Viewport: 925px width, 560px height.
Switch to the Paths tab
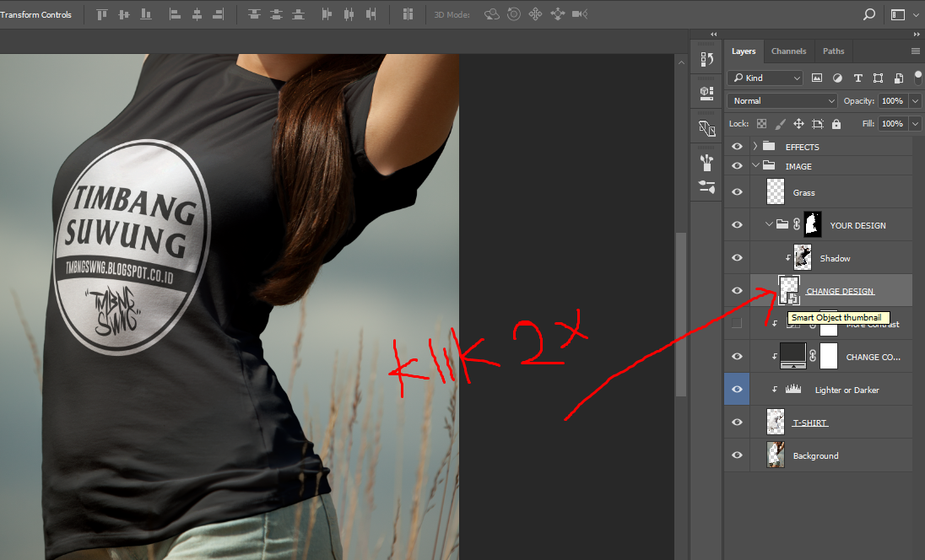click(x=834, y=51)
